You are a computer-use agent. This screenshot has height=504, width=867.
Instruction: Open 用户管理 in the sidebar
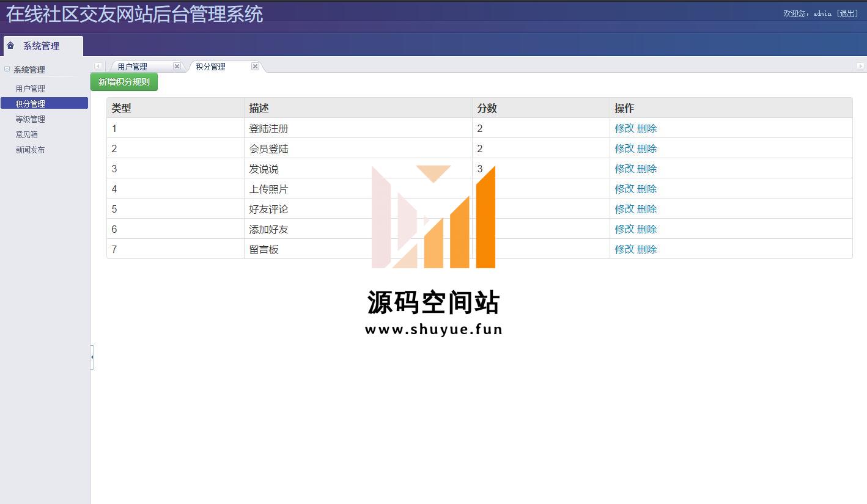(x=31, y=89)
